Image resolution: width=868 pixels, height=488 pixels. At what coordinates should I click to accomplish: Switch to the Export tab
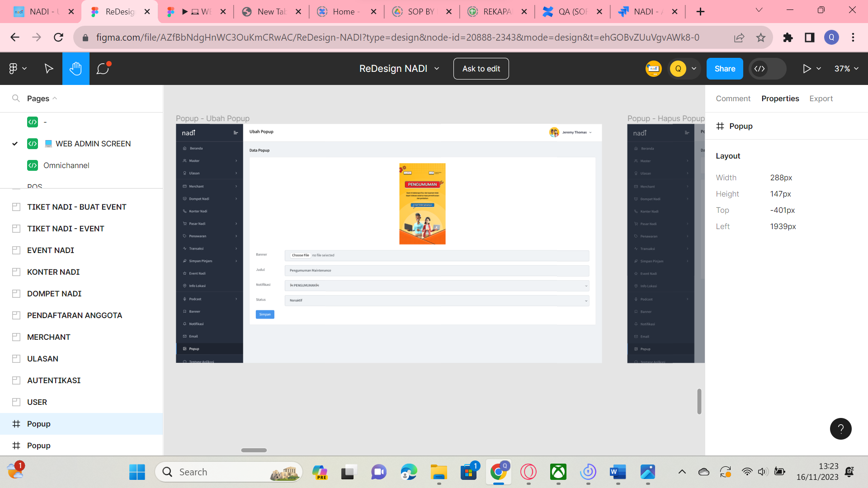(x=821, y=99)
